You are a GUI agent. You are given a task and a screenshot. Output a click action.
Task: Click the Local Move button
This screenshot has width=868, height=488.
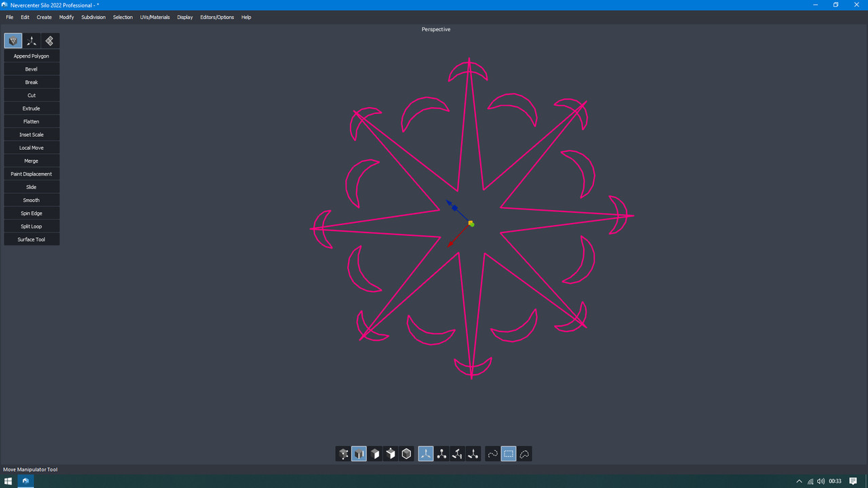coord(32,148)
